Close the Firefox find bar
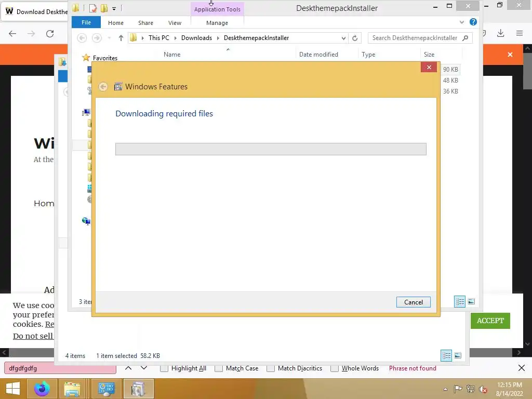532x399 pixels. (x=522, y=368)
